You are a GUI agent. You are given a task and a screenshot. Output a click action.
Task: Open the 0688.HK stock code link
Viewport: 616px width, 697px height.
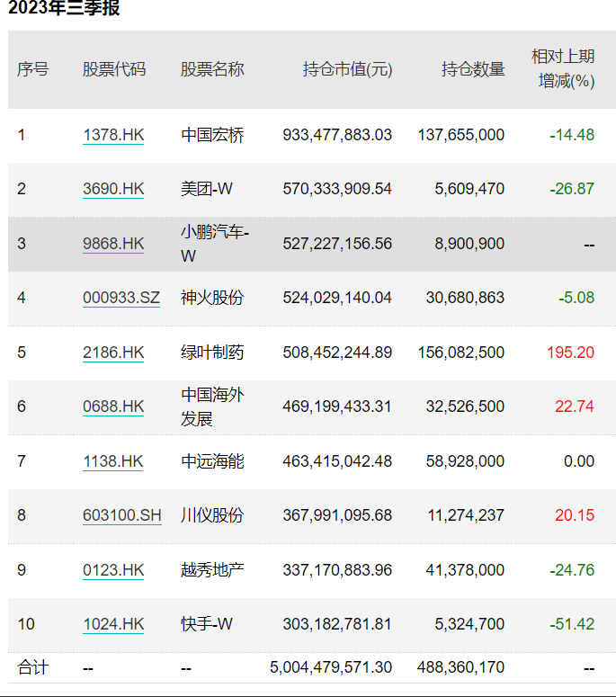[113, 407]
